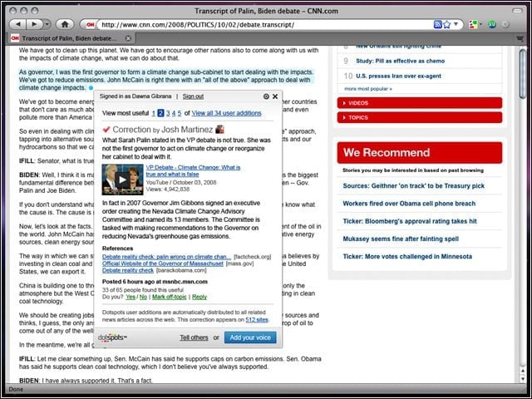Open Study: Pill as effective as chemo

[x=400, y=61]
